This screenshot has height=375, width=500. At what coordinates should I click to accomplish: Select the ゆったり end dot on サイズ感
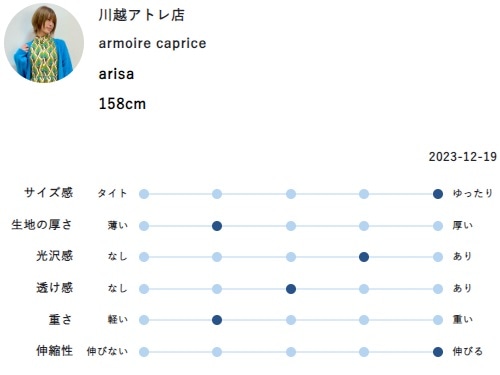(438, 194)
